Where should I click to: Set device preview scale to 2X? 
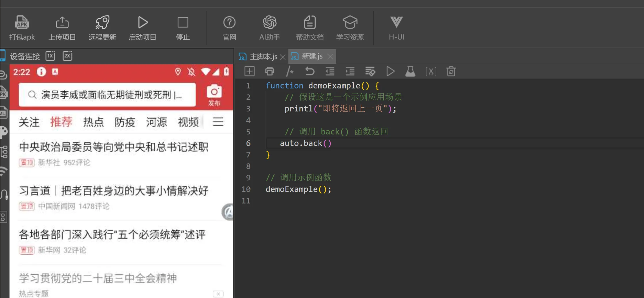67,56
